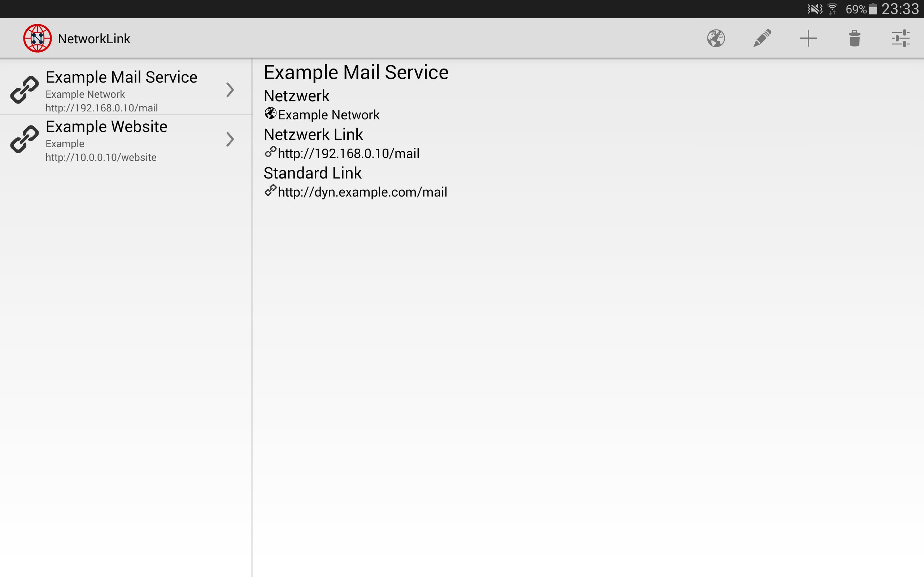This screenshot has height=577, width=924.
Task: Tap link icon before 192.168.0.10/mail in details
Action: click(x=270, y=152)
